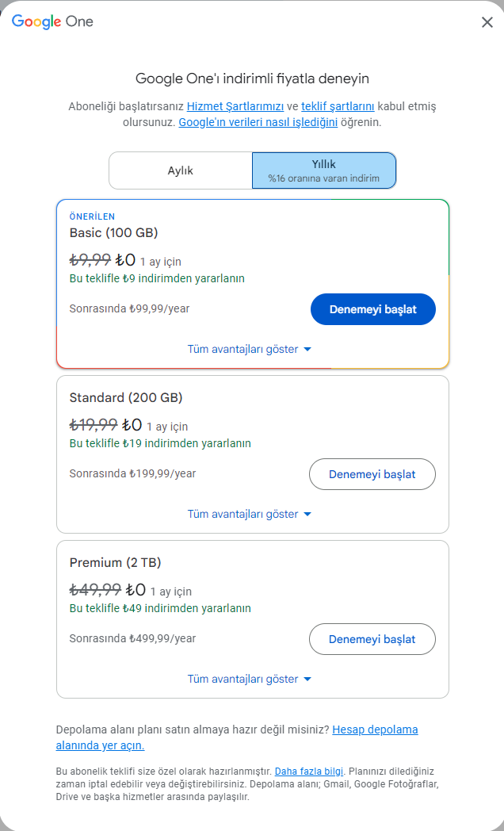
Task: Expand all benefits for Basic plan
Action: (x=242, y=349)
